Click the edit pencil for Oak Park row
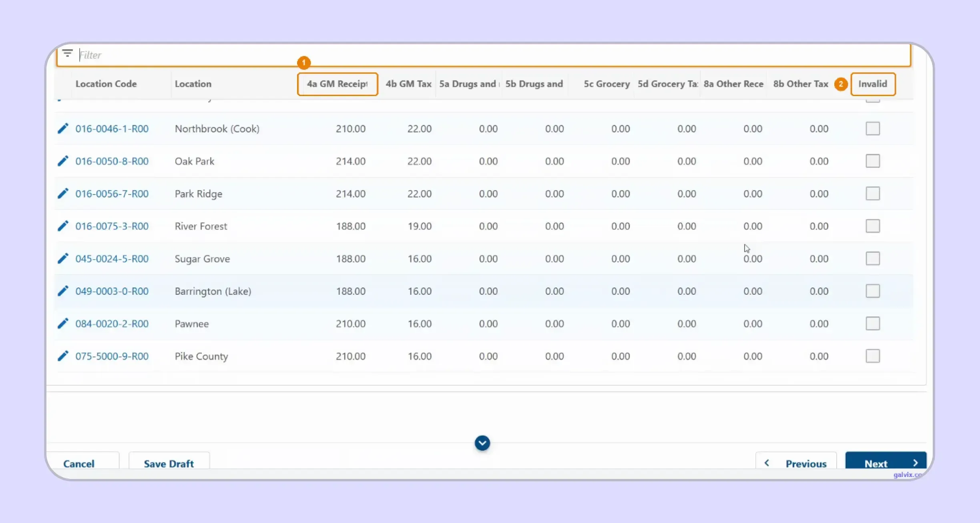The width and height of the screenshot is (980, 523). point(63,161)
